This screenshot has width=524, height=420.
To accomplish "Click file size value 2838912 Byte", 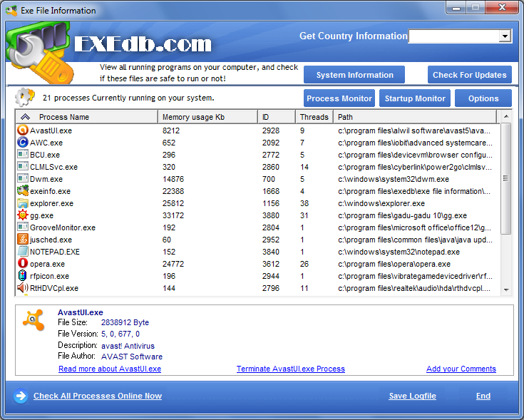I will pos(125,322).
